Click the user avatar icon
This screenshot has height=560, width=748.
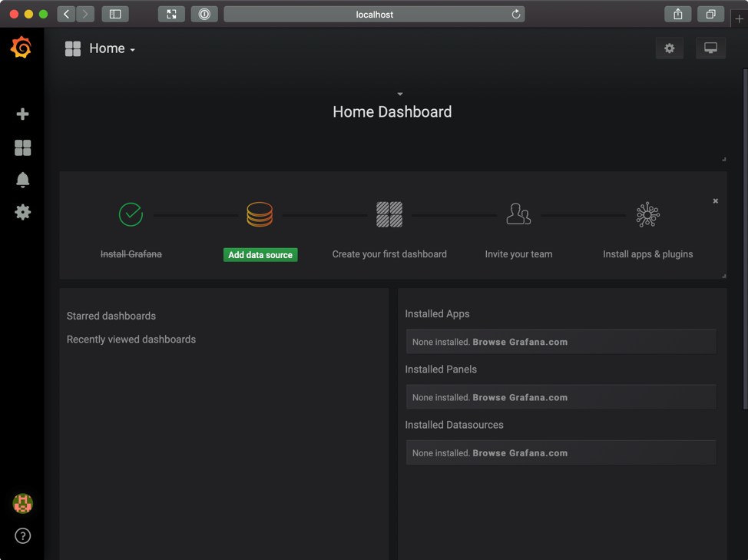(22, 503)
